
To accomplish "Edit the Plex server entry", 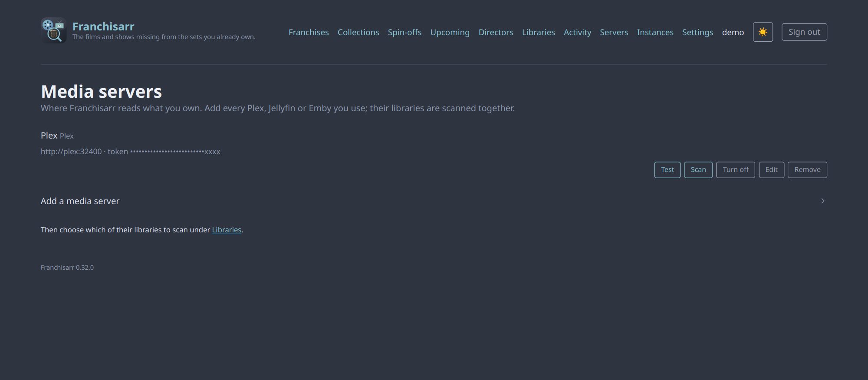I will 771,170.
